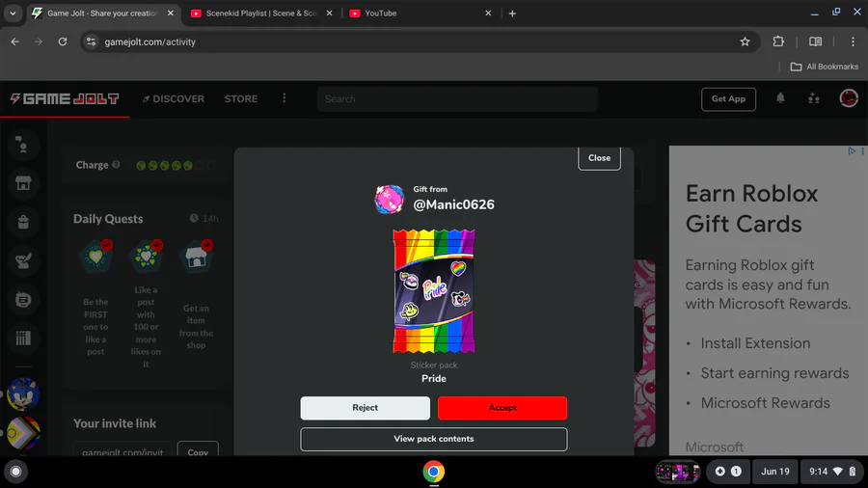Open the 'Be the FIRST one to like a post' quest

point(95,299)
